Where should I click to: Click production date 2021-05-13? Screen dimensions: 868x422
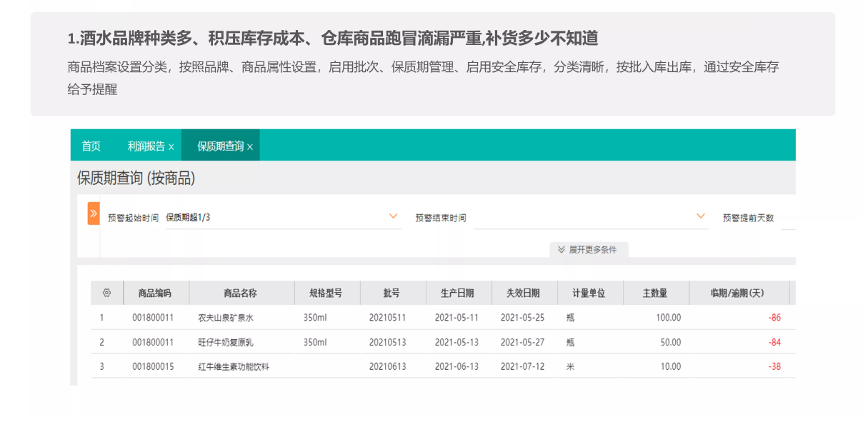[x=457, y=342]
